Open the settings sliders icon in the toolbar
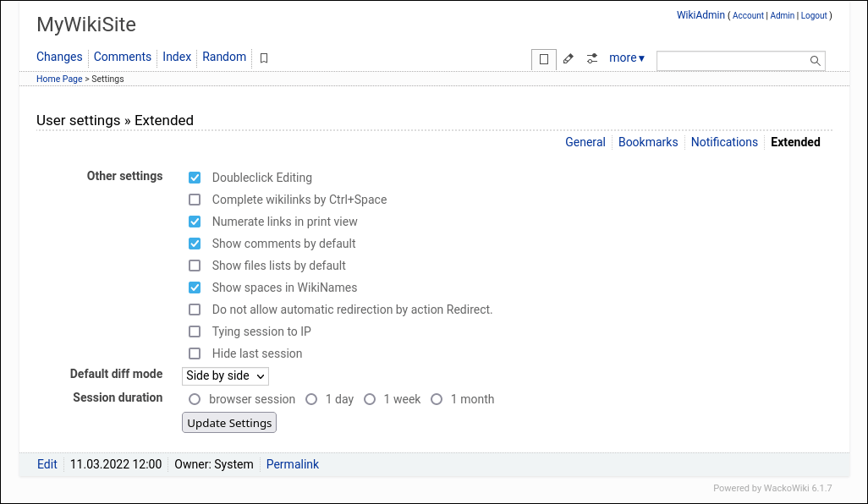The image size is (868, 504). 591,59
